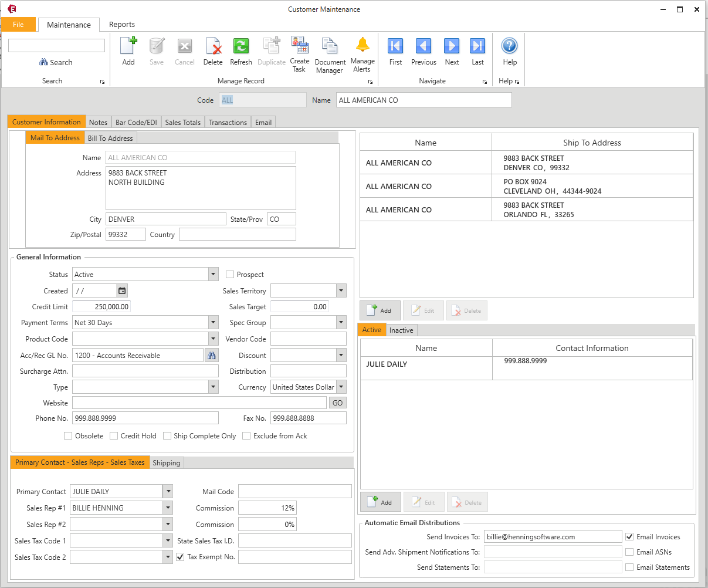The height and width of the screenshot is (588, 708).
Task: Open the Payment Terms dropdown
Action: coord(212,322)
